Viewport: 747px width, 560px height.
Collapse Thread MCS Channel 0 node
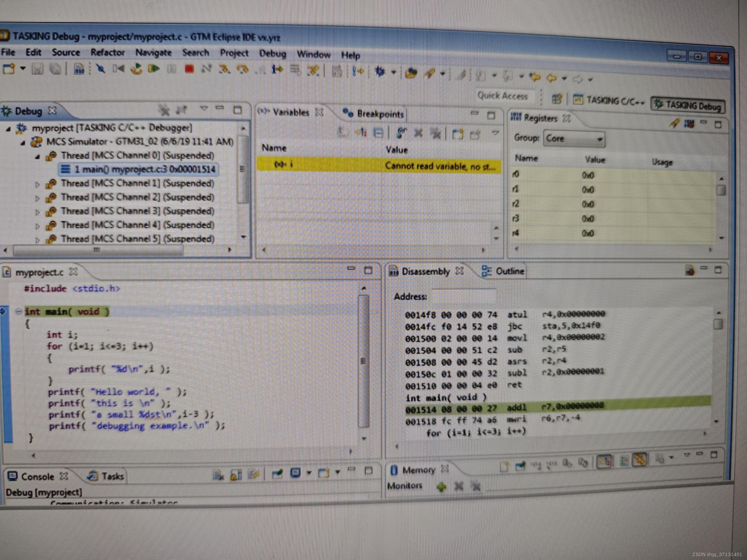point(37,157)
